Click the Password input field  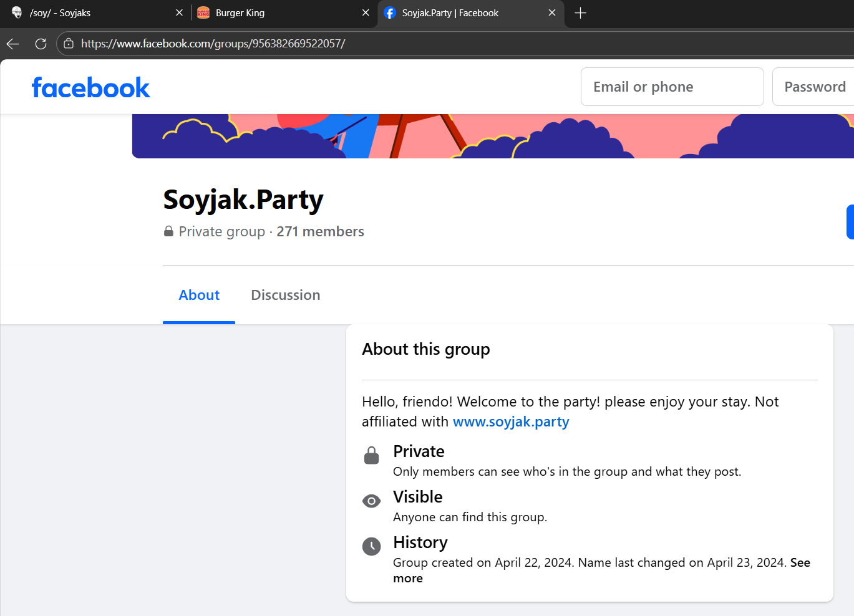click(x=814, y=87)
